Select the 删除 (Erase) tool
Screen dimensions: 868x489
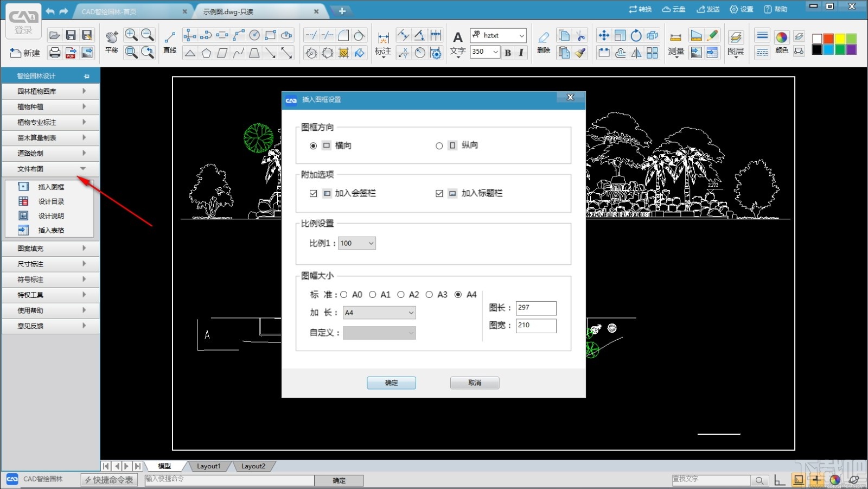point(543,42)
